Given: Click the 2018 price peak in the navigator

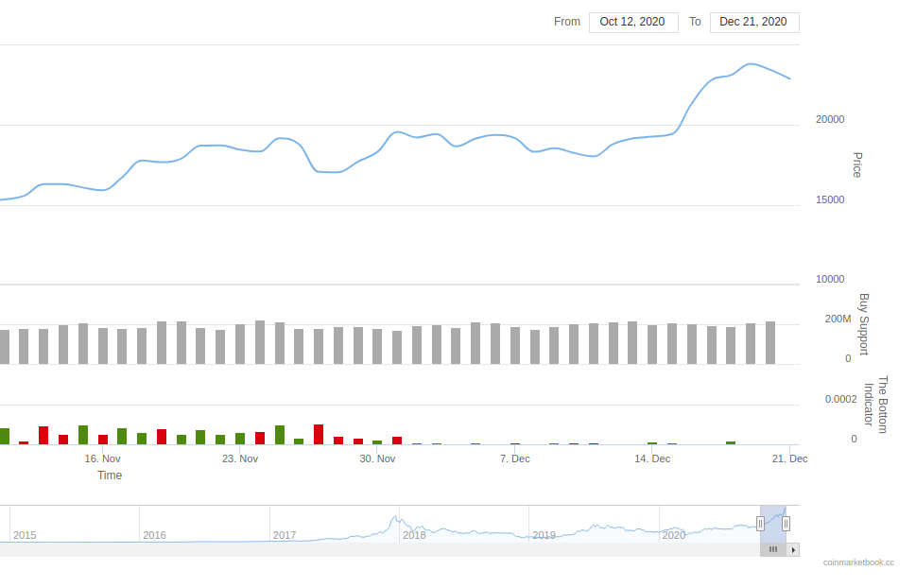Looking at the screenshot, I should click(x=395, y=518).
